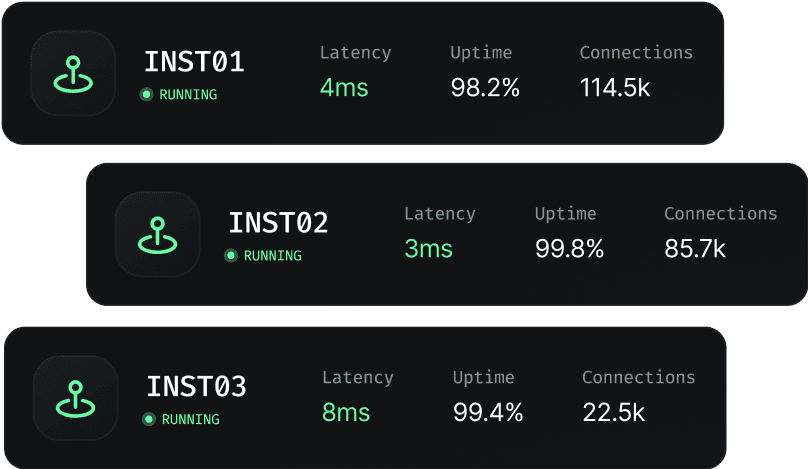Click the INST02 location pin icon

click(x=157, y=234)
